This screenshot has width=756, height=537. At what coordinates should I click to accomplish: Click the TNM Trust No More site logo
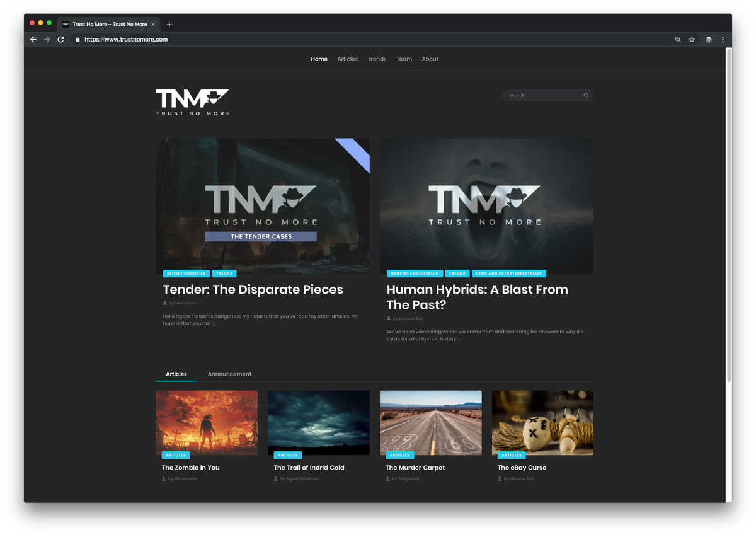click(193, 102)
